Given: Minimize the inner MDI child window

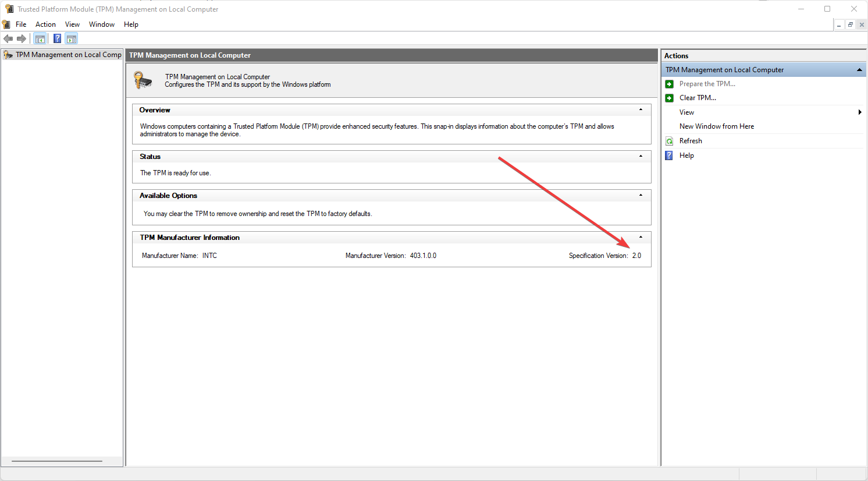Looking at the screenshot, I should click(x=839, y=24).
